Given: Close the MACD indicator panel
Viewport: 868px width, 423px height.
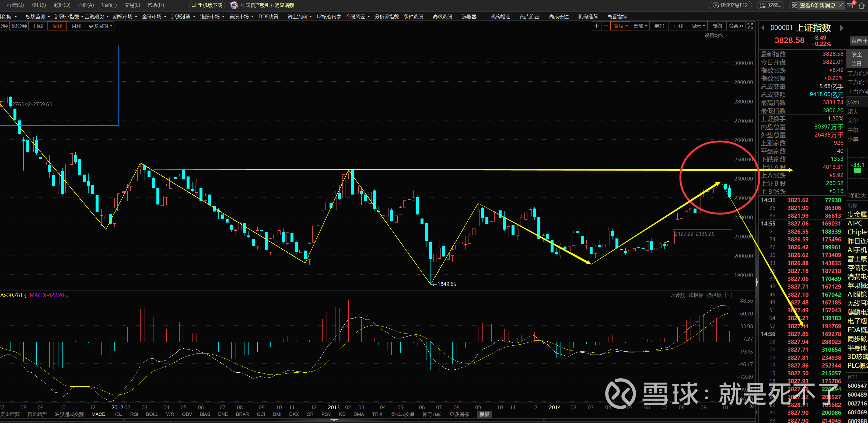Looking at the screenshot, I should (x=728, y=295).
